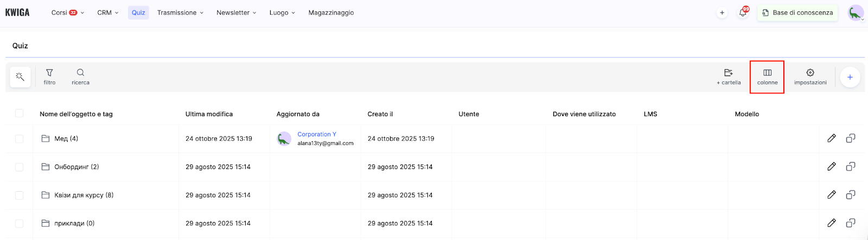Duplicate the Онбординг folder
868x240 pixels.
pyautogui.click(x=850, y=167)
